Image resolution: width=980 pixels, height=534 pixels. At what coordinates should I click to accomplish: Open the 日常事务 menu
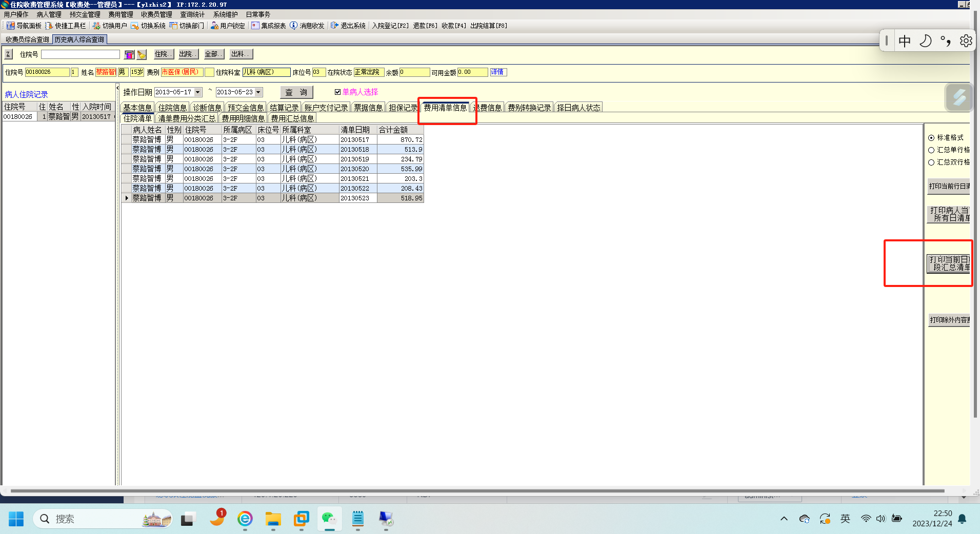click(258, 14)
